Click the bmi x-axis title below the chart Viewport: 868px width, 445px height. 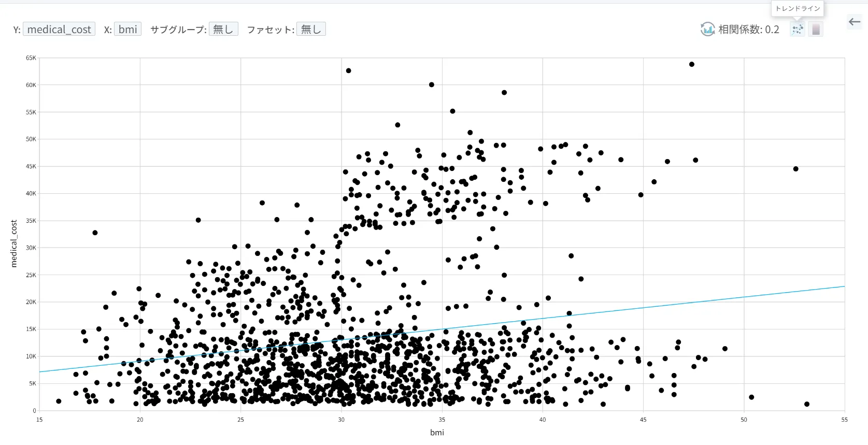437,433
